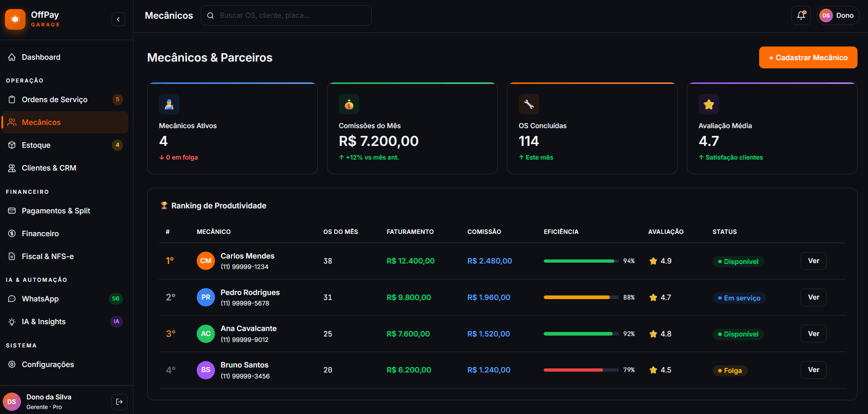
Task: Click Cadastrar Mecânico button
Action: point(808,57)
